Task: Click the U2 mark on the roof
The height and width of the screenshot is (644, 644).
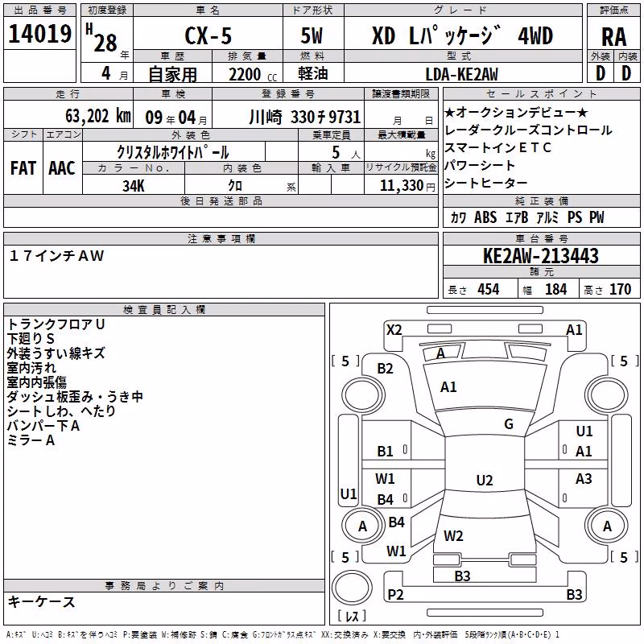Action: (x=485, y=480)
